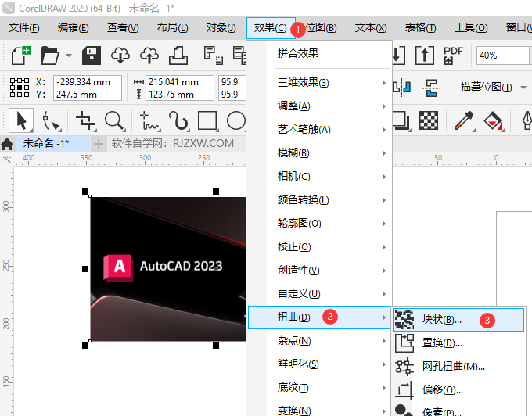Open a file with the folder icon
The height and width of the screenshot is (416, 532).
click(49, 56)
